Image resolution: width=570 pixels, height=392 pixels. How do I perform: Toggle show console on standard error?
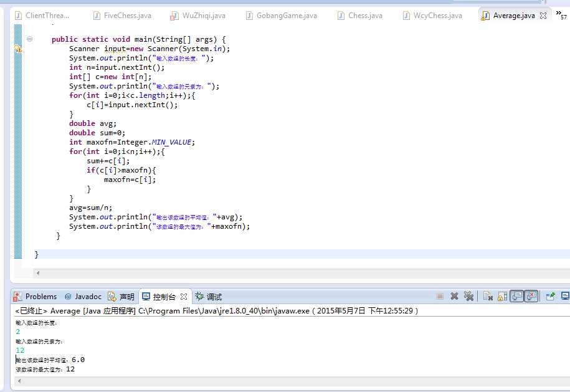[531, 297]
